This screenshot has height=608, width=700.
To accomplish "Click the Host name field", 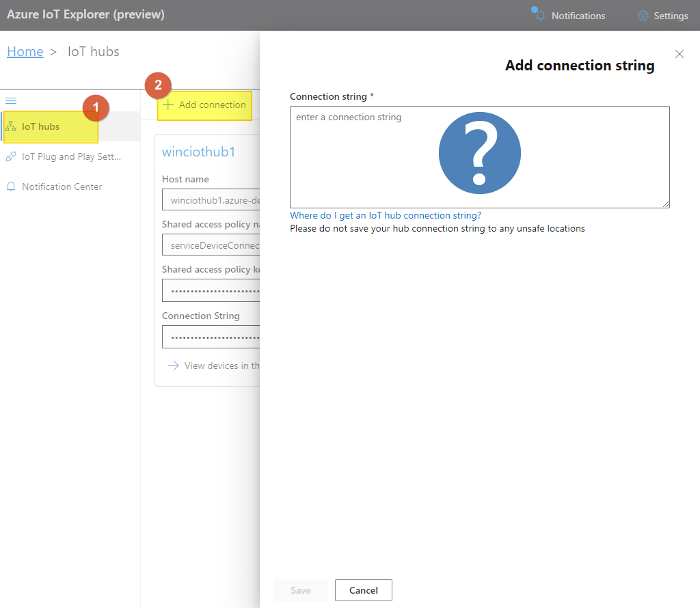I will click(211, 200).
